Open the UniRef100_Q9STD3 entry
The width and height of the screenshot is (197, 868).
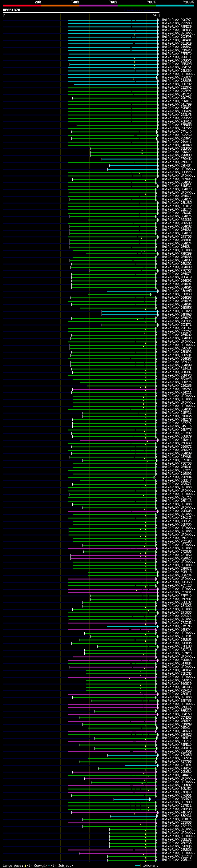(177, 236)
